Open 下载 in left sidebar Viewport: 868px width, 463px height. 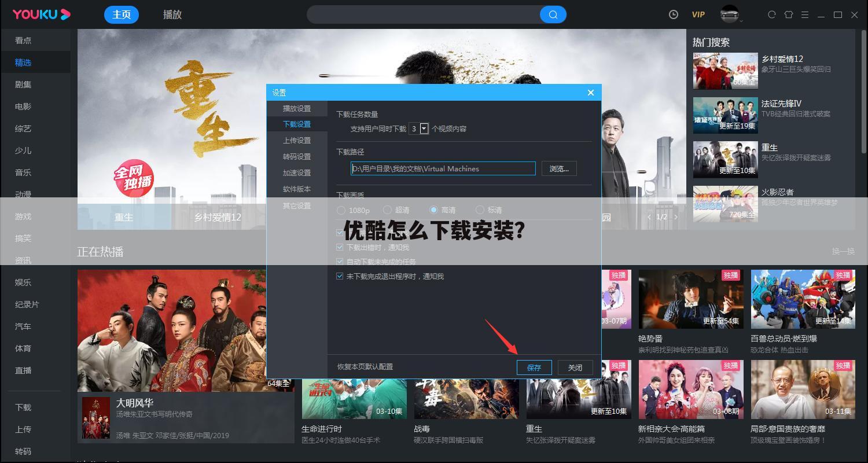pos(23,407)
